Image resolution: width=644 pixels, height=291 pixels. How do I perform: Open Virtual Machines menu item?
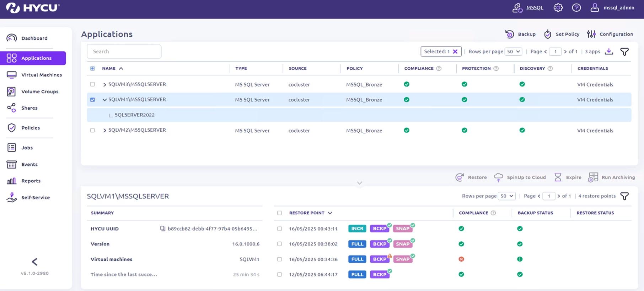[x=42, y=75]
